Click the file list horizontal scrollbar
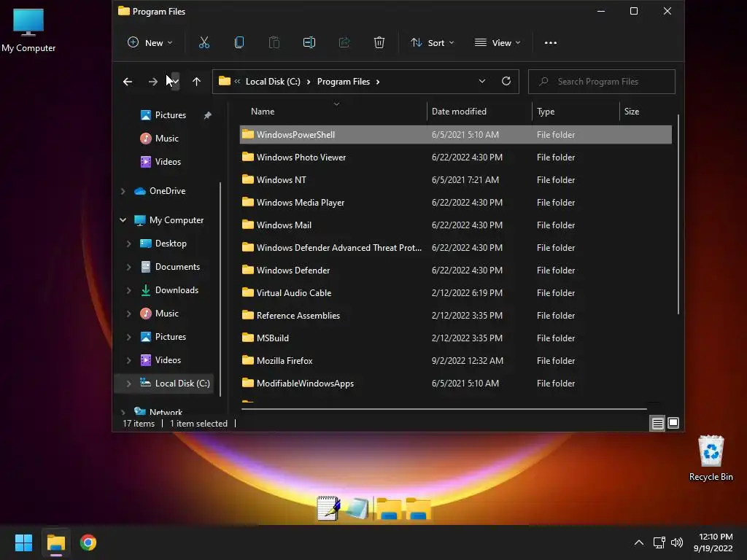Image resolution: width=747 pixels, height=560 pixels. point(444,408)
